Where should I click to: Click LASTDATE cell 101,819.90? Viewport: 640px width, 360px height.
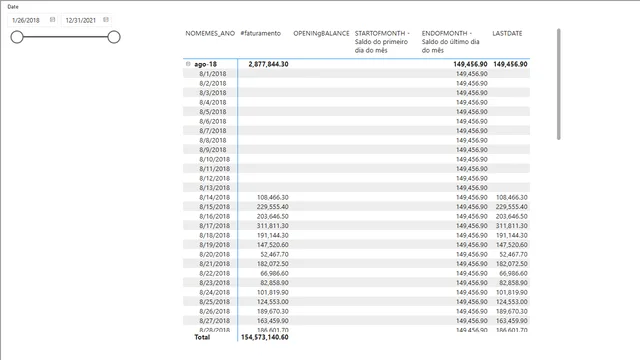coord(511,292)
